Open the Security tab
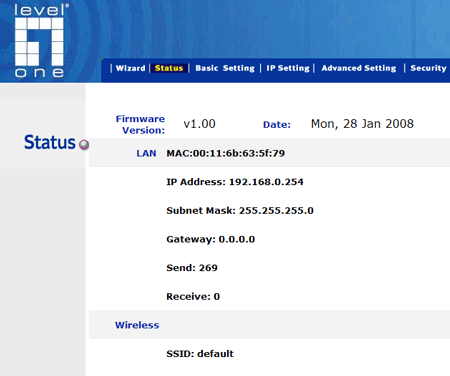The width and height of the screenshot is (450, 376). pos(428,68)
